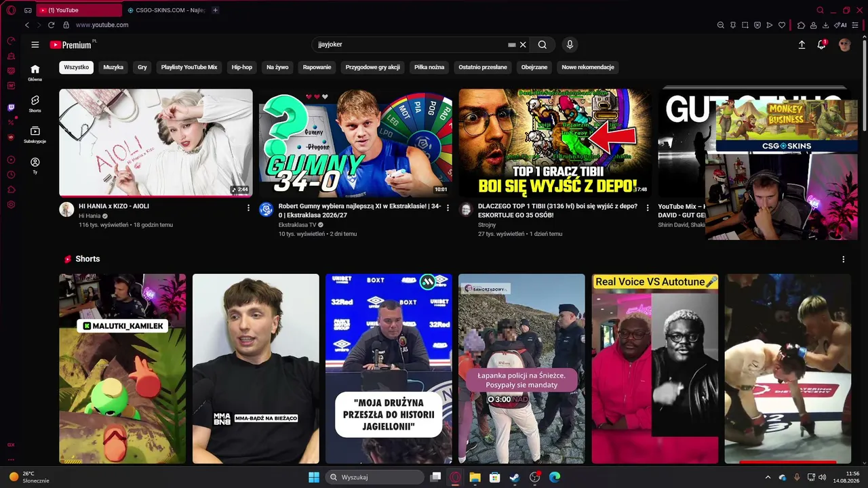Image resolution: width=868 pixels, height=488 pixels.
Task: Open the Strojny channel link
Action: [487, 224]
